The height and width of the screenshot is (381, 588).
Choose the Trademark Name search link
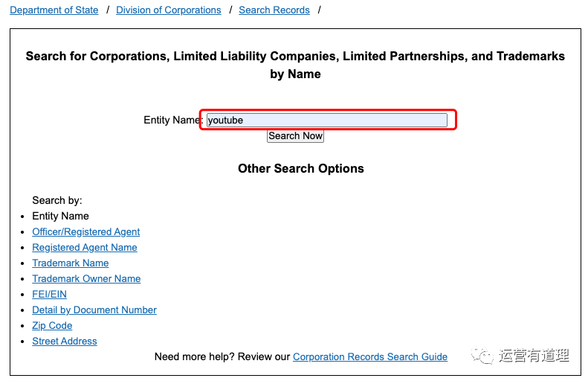tap(71, 263)
